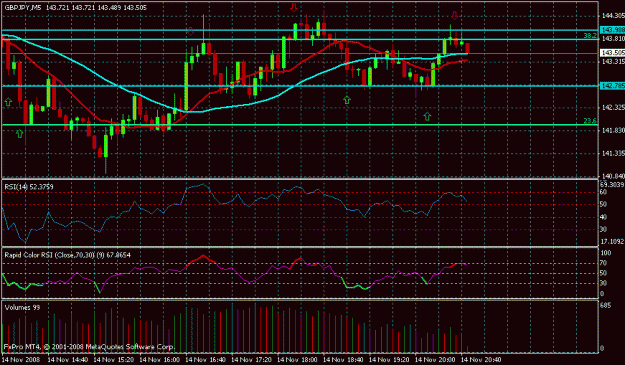Click the 144.305 price scale value
The image size is (625, 365).
613,16
